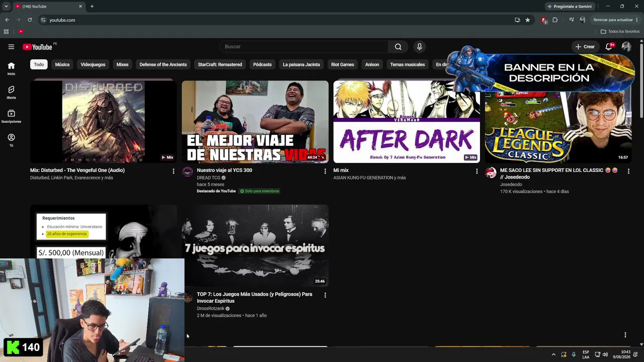The image size is (644, 362).
Task: Open options for Josedeodo LoL Classic video
Action: click(x=628, y=171)
